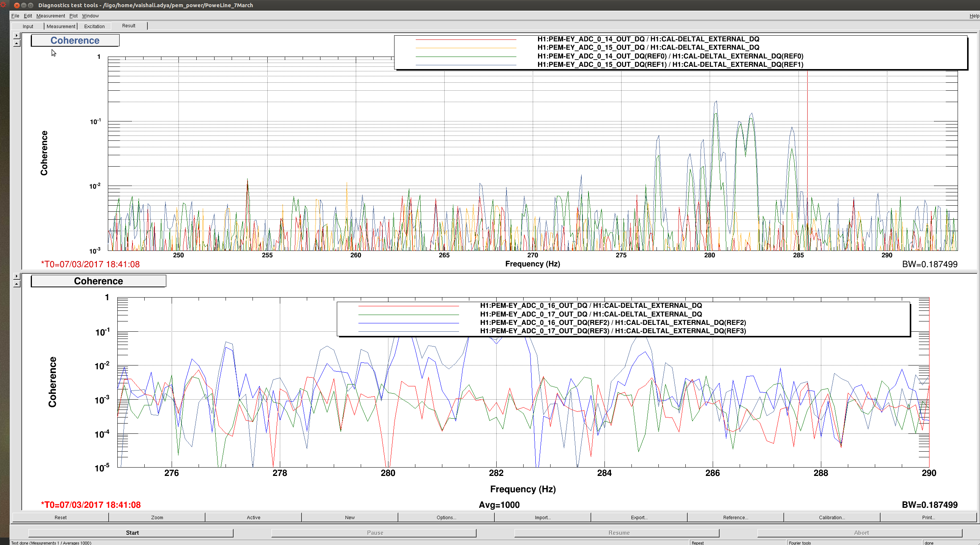Open the Calibration... dialog

pyautogui.click(x=832, y=517)
